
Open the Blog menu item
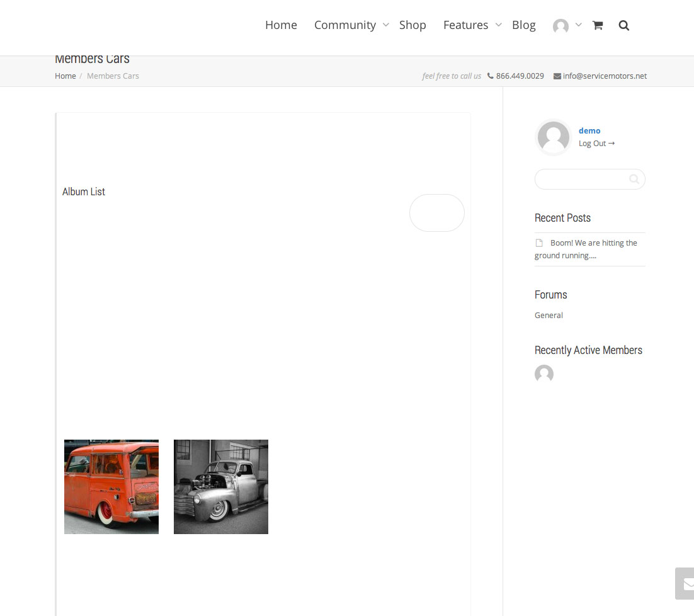523,25
